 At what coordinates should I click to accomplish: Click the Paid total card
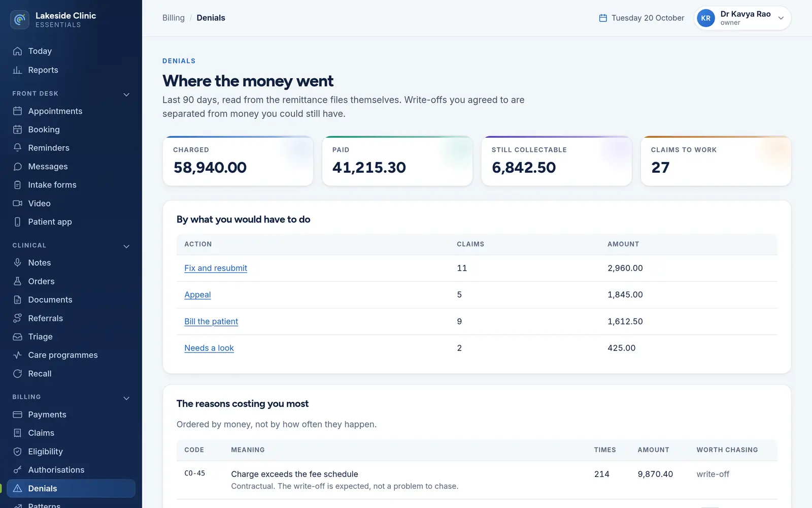click(397, 161)
